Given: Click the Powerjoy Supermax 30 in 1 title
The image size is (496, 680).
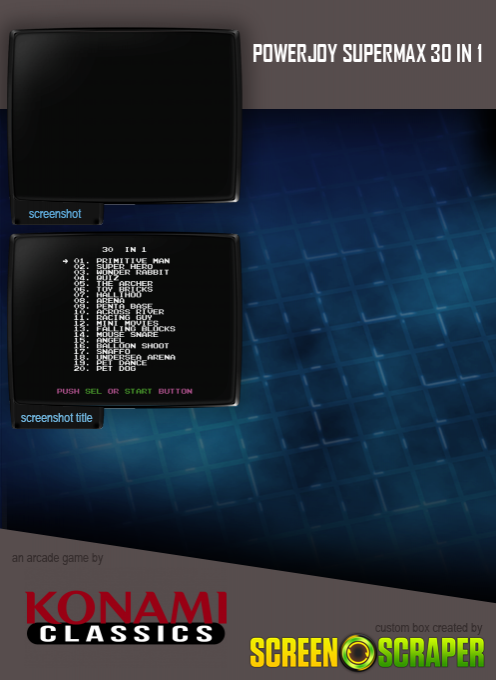Looking at the screenshot, I should (x=367, y=54).
